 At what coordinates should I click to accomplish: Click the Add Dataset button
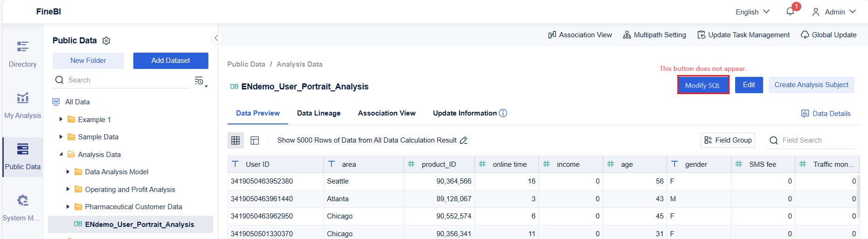tap(171, 61)
